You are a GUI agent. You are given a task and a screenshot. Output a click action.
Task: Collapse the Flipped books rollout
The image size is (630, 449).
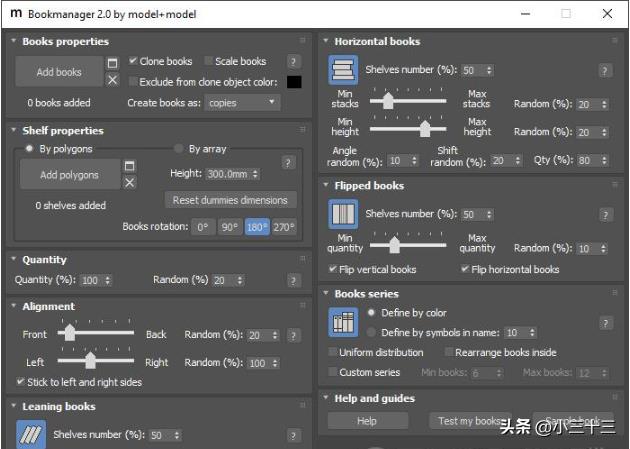click(326, 185)
